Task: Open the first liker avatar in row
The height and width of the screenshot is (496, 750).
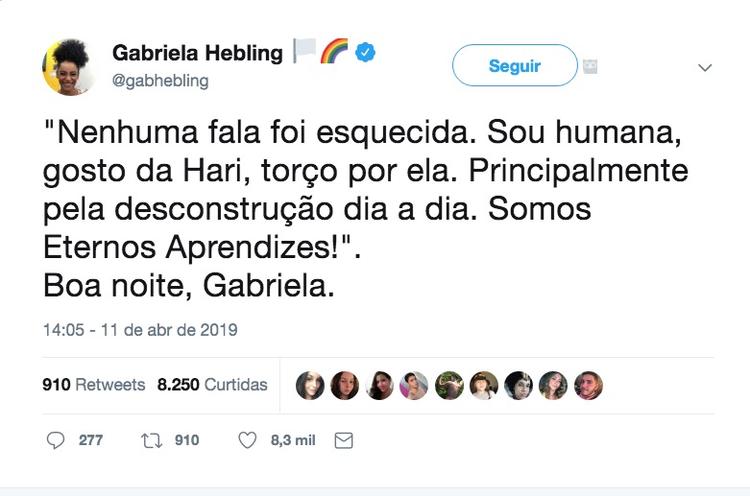Action: point(310,385)
